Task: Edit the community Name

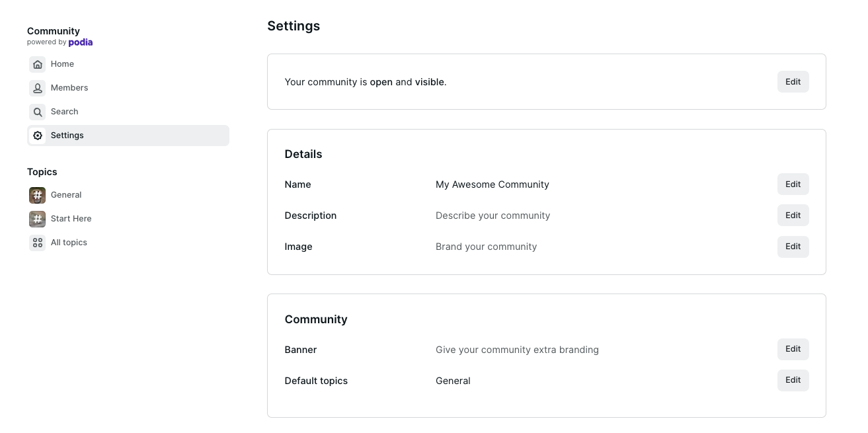Action: point(793,184)
